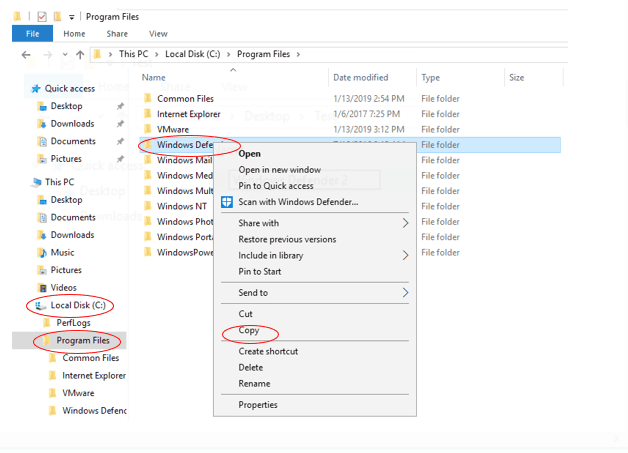The width and height of the screenshot is (628, 453).
Task: Click the Music folder icon in sidebar
Action: [42, 253]
